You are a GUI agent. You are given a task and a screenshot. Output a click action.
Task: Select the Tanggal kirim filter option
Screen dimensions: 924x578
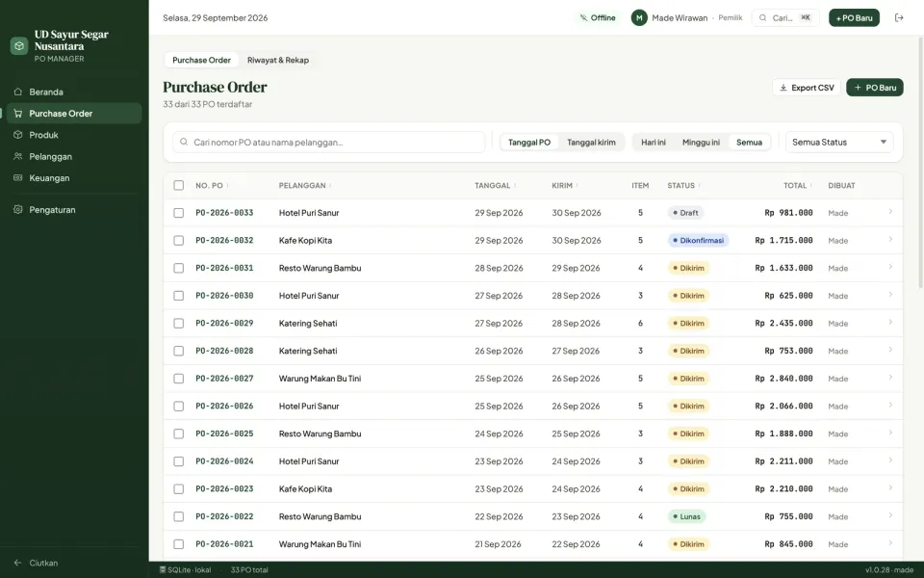point(591,143)
